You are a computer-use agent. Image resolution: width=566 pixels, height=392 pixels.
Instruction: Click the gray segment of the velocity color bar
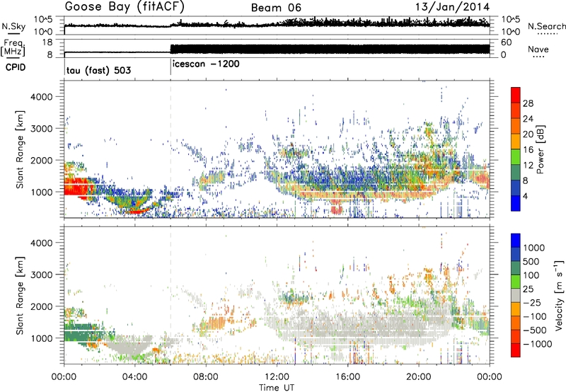[x=516, y=295]
